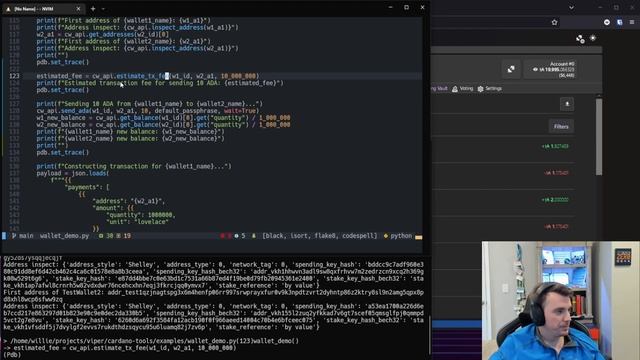Viewport: 640px width, 360px height.
Task: Click the round white browser extension icon
Action: tap(607, 22)
